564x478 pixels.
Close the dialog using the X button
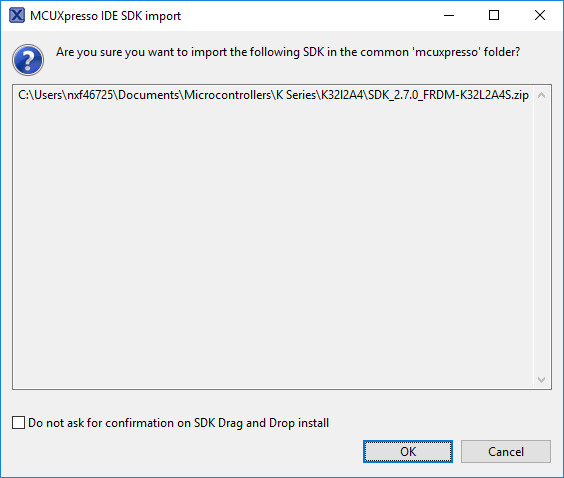click(x=540, y=15)
